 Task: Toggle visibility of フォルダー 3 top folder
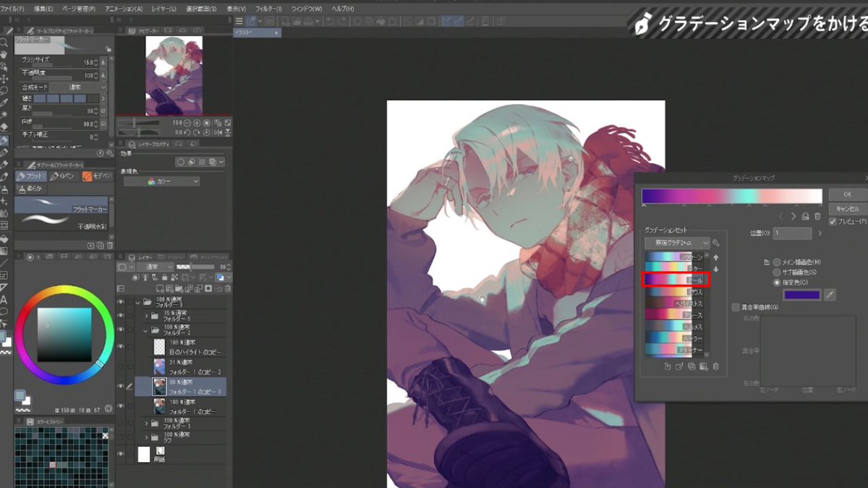(x=121, y=303)
